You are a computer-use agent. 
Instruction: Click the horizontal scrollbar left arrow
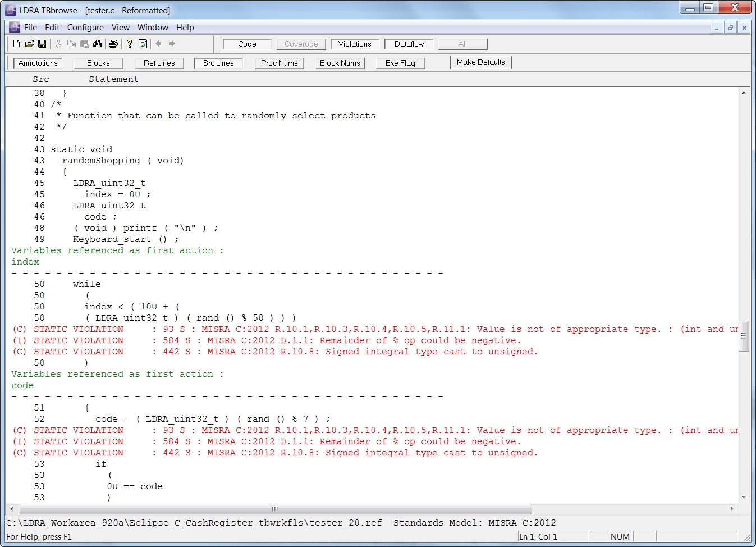12,509
